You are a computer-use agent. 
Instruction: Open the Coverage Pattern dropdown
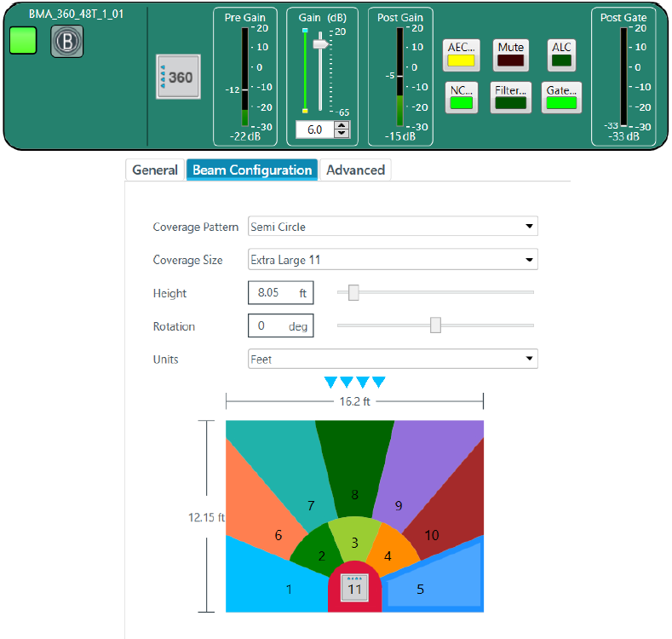click(392, 227)
